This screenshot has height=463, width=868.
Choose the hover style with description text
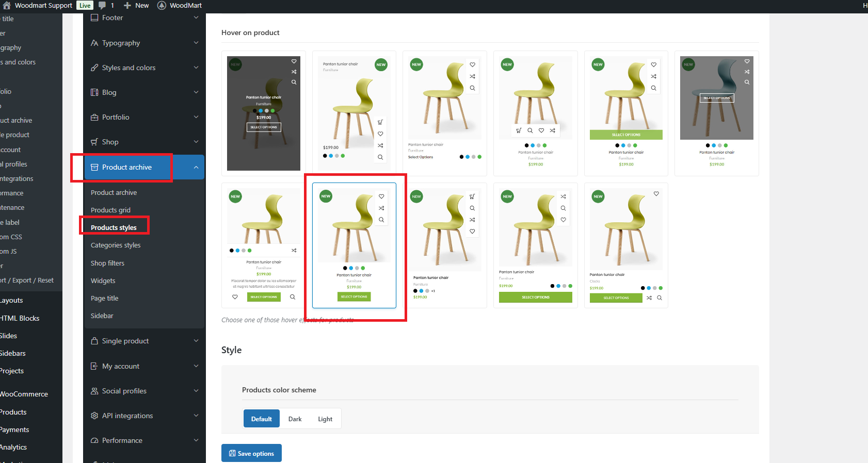(264, 245)
